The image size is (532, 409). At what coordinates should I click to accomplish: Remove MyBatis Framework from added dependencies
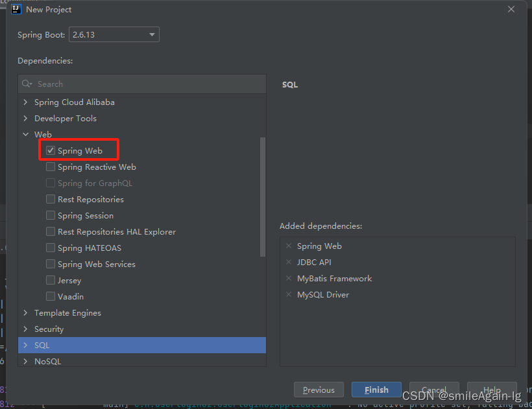(x=289, y=279)
